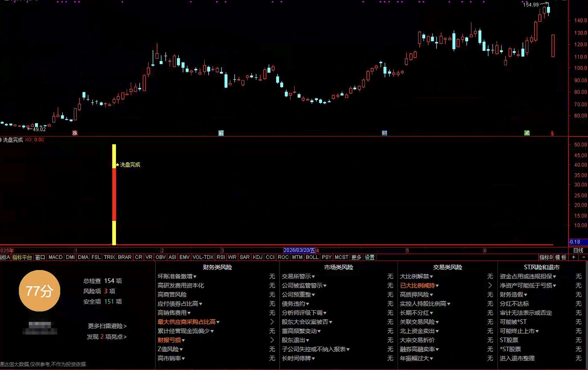
Task: Click the -0.18 indicator value box
Action: pos(578,242)
